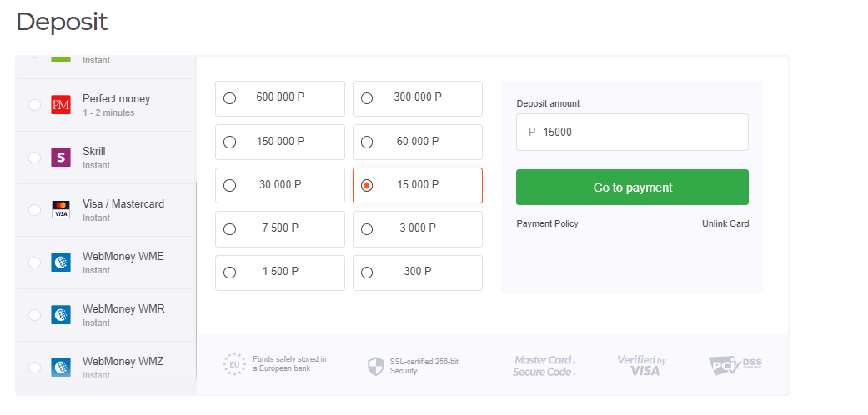Viewport: 868px width, 415px height.
Task: Click the SSL-certified security shield icon
Action: click(x=376, y=365)
